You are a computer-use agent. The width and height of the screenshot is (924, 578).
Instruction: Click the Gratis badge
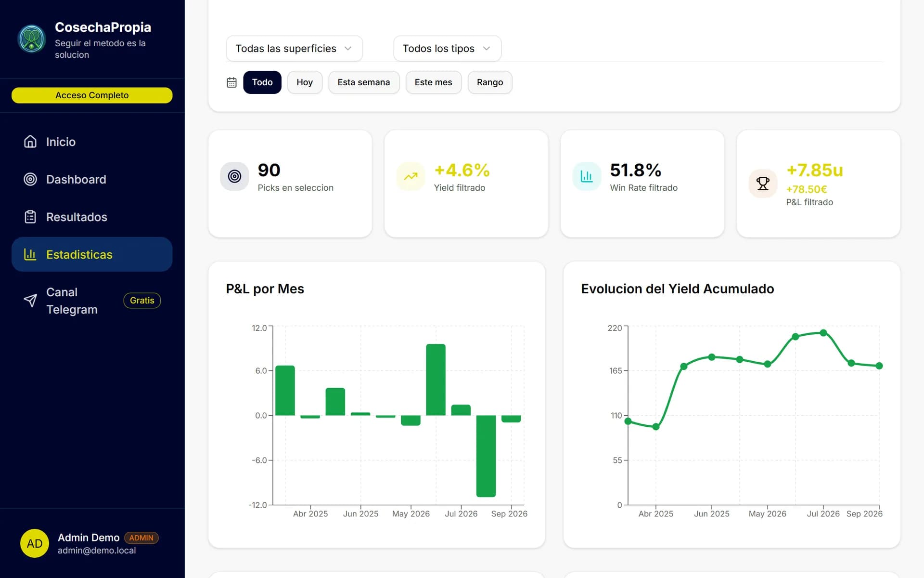(x=142, y=301)
